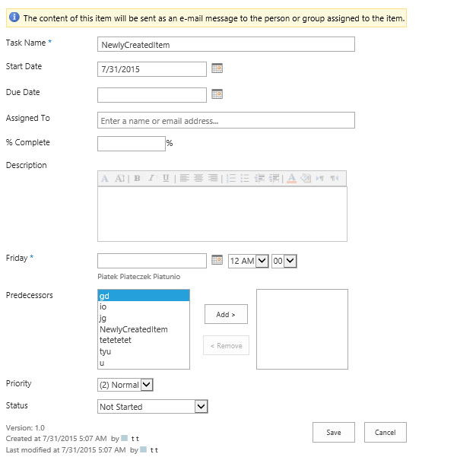Image resolution: width=476 pixels, height=473 pixels.
Task: Click the Add > button
Action: pos(226,314)
